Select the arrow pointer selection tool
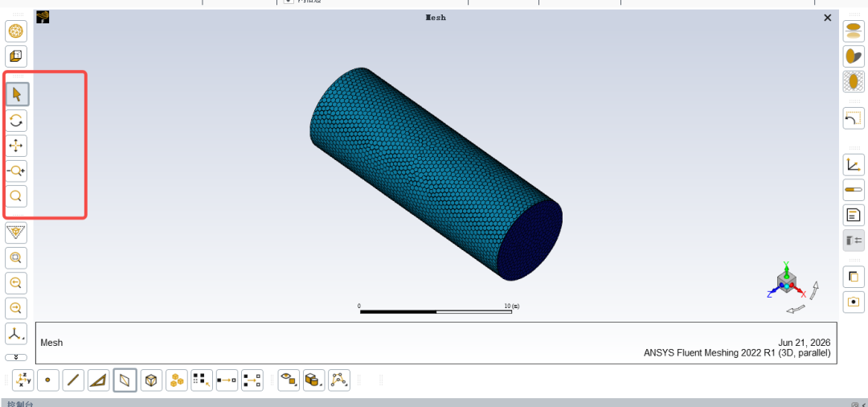Image resolution: width=868 pixels, height=407 pixels. [x=16, y=95]
